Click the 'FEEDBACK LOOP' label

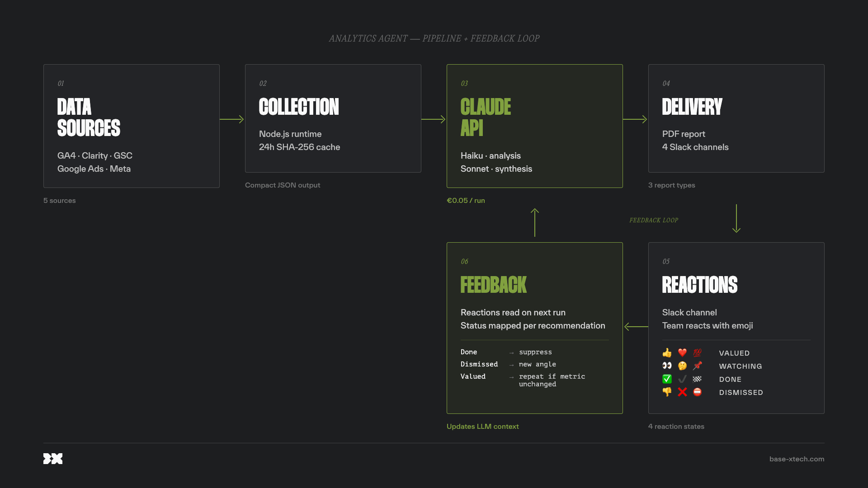tap(654, 221)
